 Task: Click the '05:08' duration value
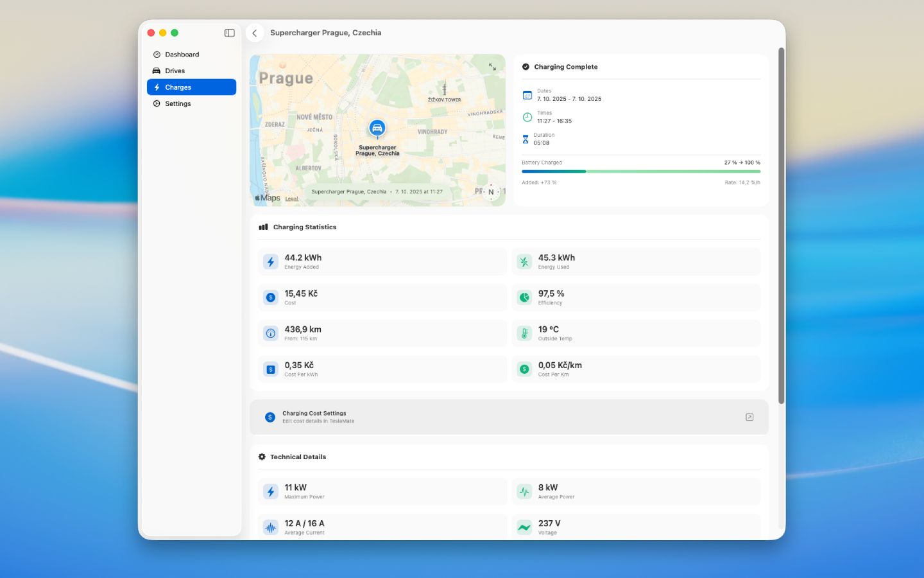[542, 143]
